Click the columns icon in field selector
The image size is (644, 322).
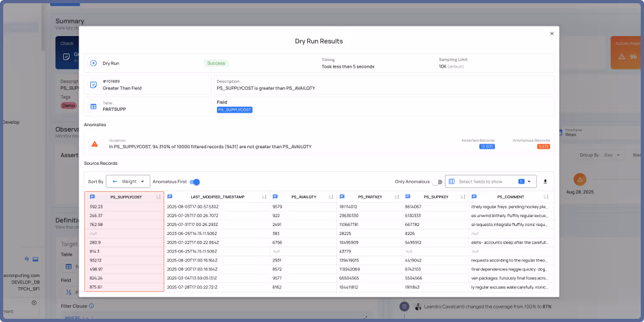452,181
